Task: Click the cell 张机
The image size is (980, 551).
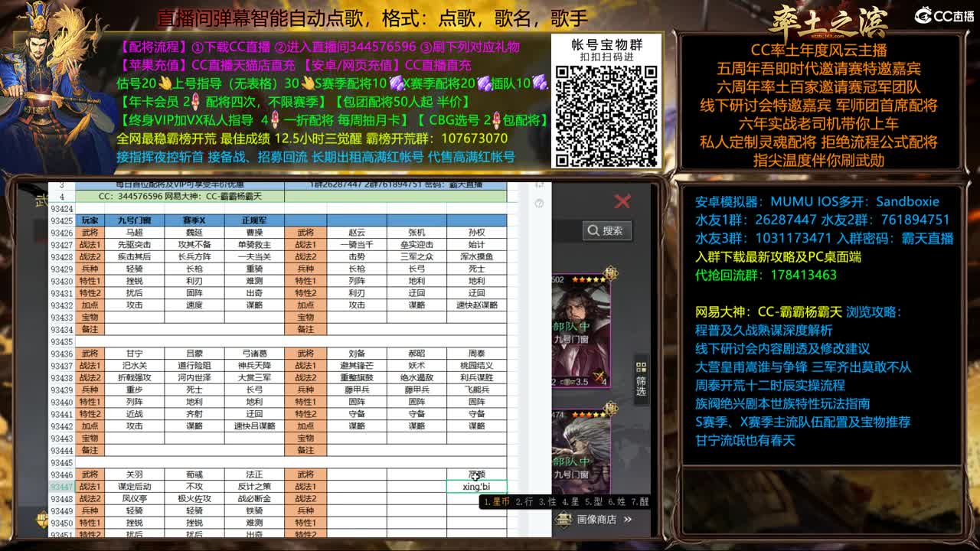Action: (x=416, y=233)
